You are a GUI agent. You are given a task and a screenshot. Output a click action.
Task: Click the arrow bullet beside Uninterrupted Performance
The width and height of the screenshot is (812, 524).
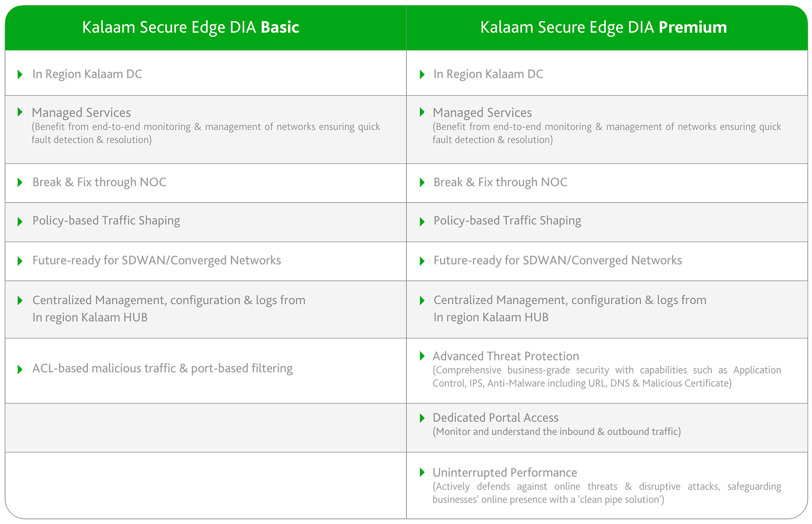[422, 472]
